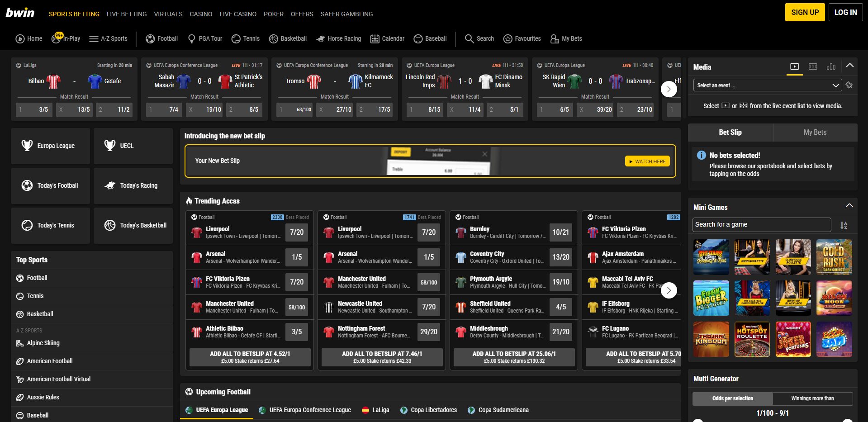This screenshot has height=422, width=868.
Task: Select UEFA Europa Conference League tab
Action: click(305, 410)
